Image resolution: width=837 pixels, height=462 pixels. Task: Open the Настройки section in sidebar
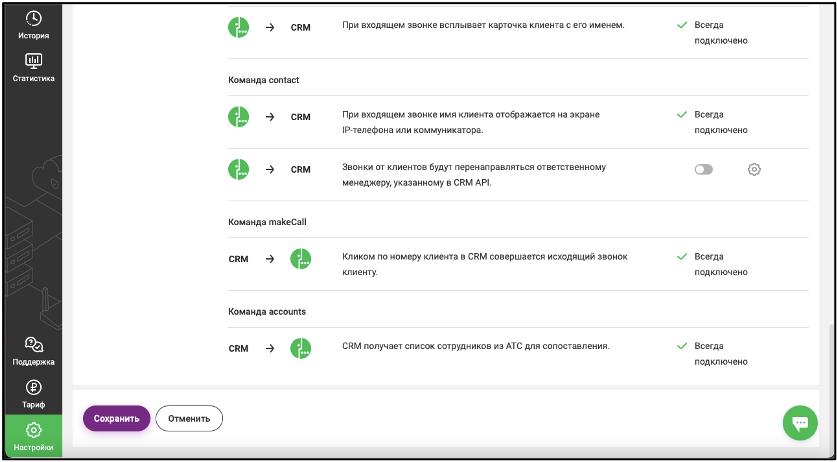[x=34, y=436]
